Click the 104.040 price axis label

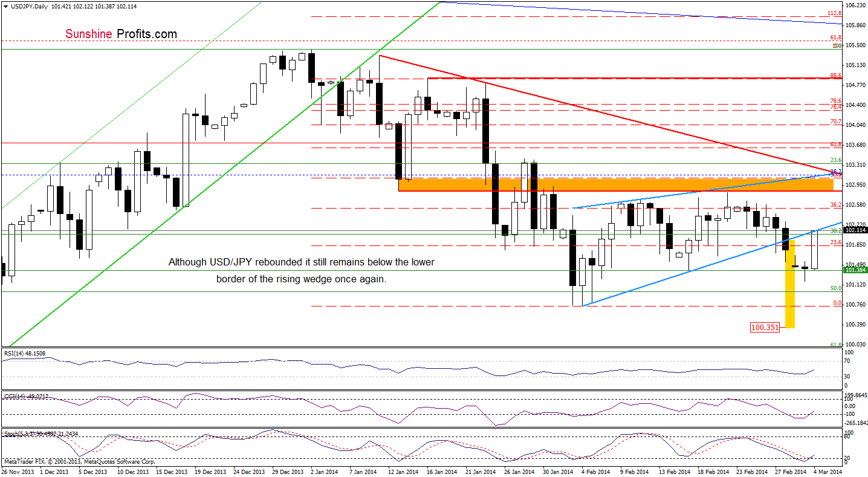tap(855, 125)
